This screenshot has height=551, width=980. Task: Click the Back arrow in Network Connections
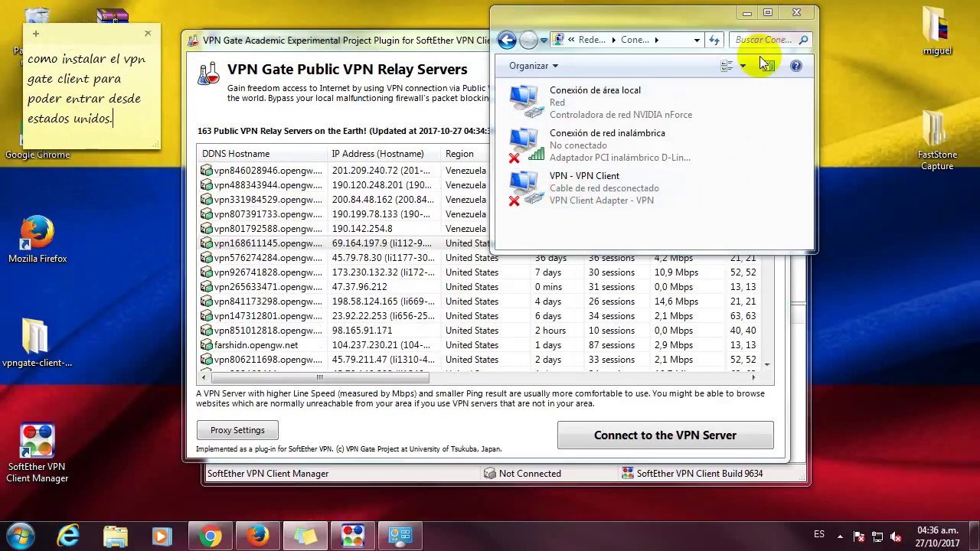point(507,40)
